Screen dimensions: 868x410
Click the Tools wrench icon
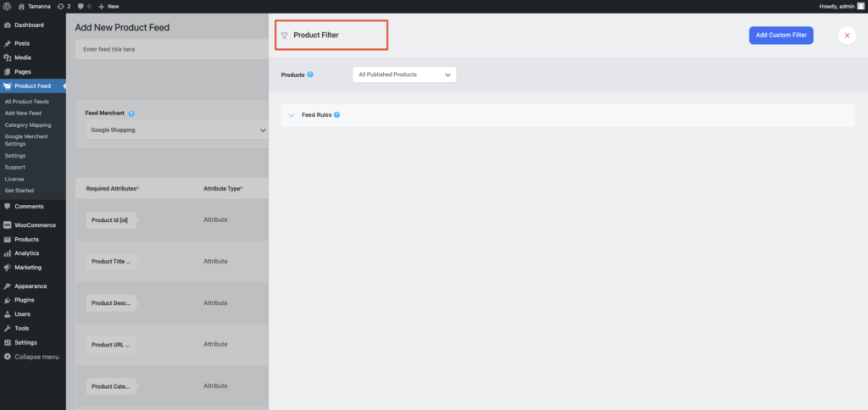pyautogui.click(x=7, y=328)
